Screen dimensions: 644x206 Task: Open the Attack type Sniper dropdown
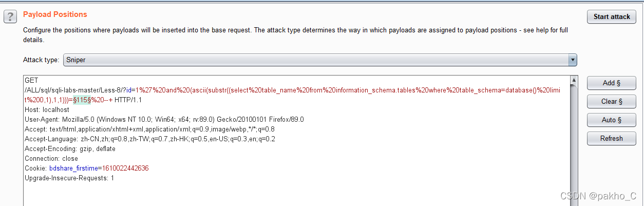(x=320, y=60)
